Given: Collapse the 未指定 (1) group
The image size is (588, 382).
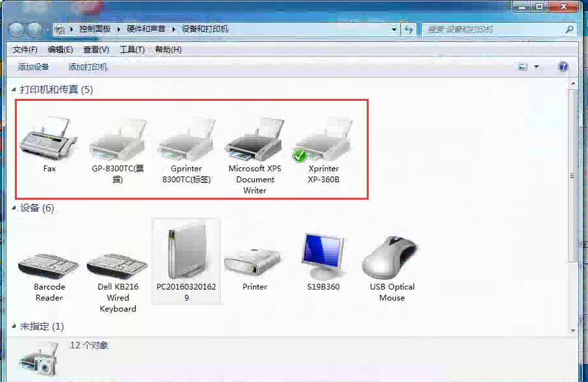Looking at the screenshot, I should 14,326.
